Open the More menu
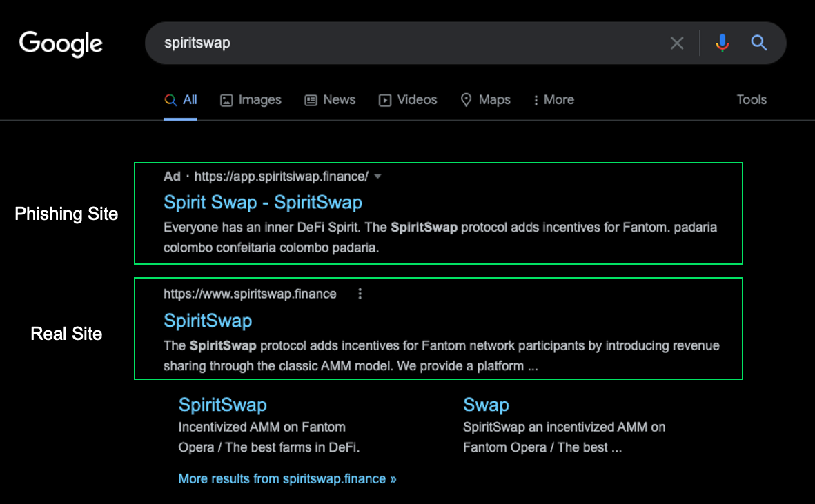The width and height of the screenshot is (815, 504). click(553, 100)
